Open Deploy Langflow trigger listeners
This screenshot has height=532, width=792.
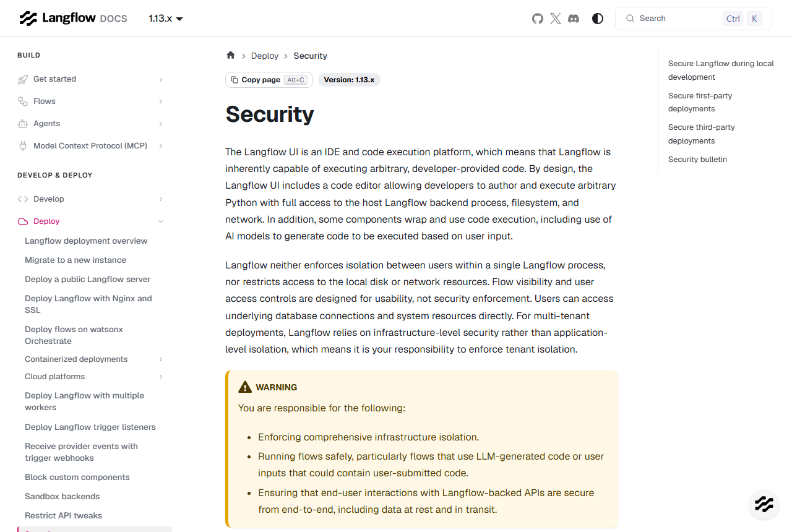coord(90,427)
